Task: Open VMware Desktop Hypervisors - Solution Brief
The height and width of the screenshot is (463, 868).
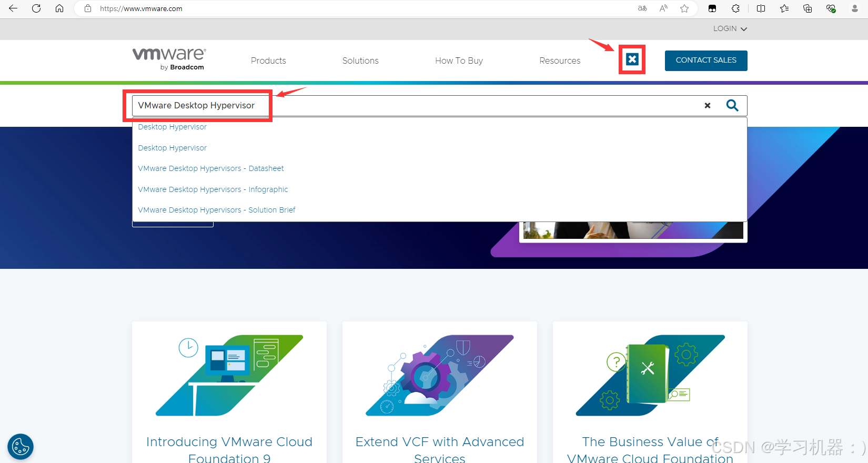Action: pos(217,210)
